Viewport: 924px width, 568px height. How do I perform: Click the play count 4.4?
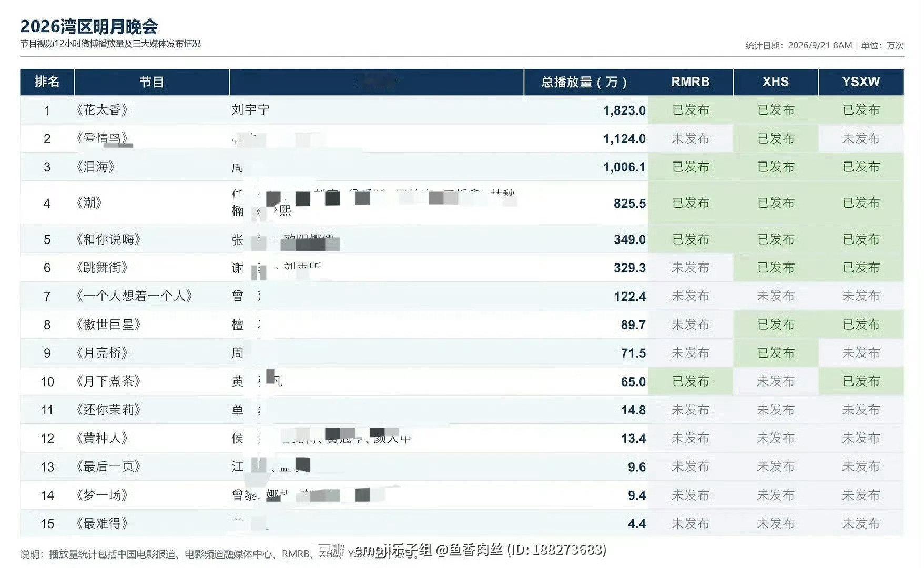[637, 524]
